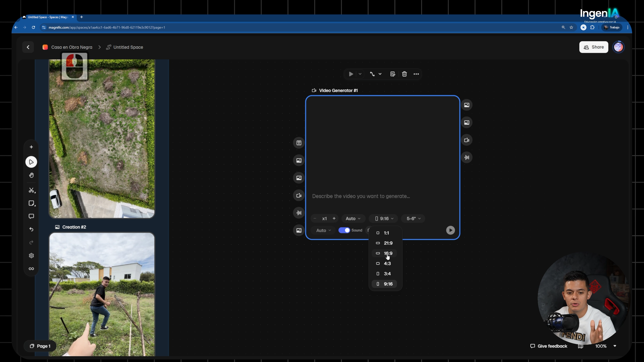Increase generation count with plus stepper
Viewport: 644px width, 362px height.
334,218
